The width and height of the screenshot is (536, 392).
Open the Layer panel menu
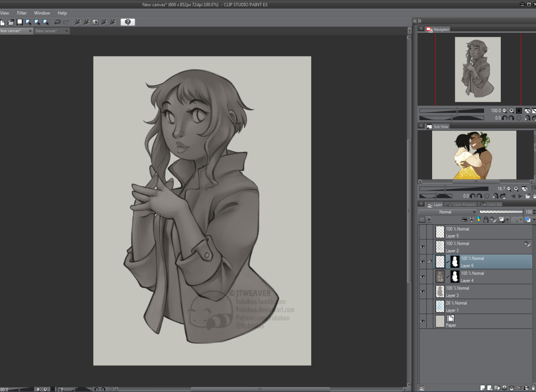(x=421, y=204)
